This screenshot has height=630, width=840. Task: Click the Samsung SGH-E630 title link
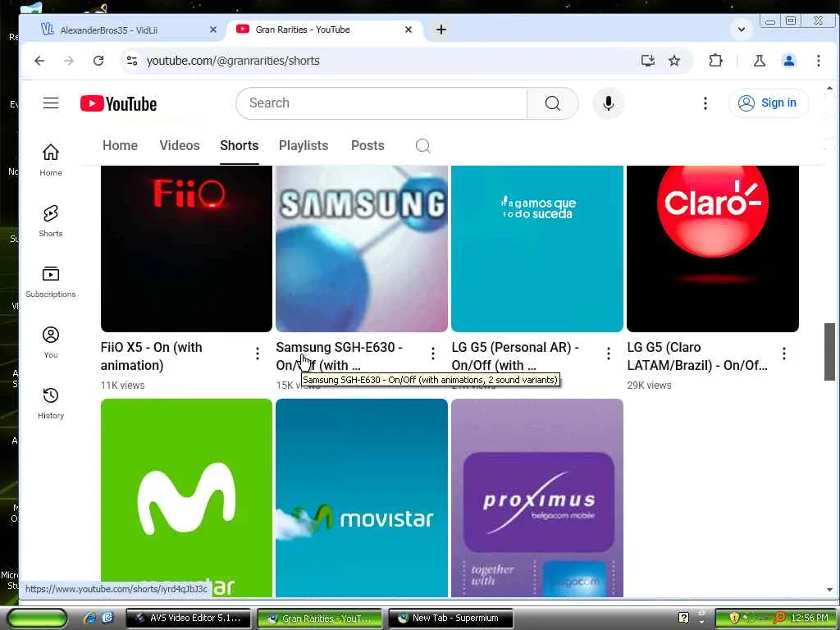[339, 356]
